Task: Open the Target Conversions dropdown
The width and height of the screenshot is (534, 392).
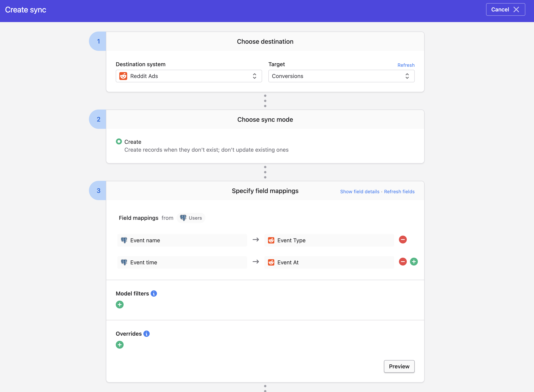Action: 341,76
